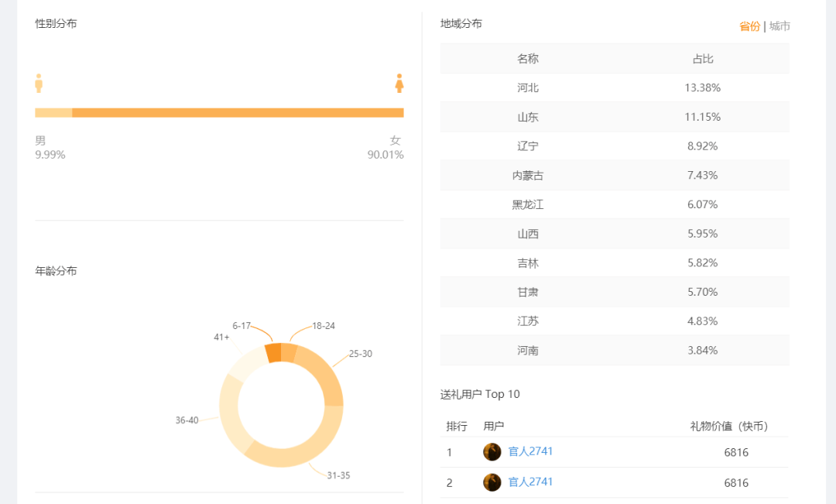Select the 内蒙古 row in region table
The height and width of the screenshot is (504, 836).
tap(615, 176)
